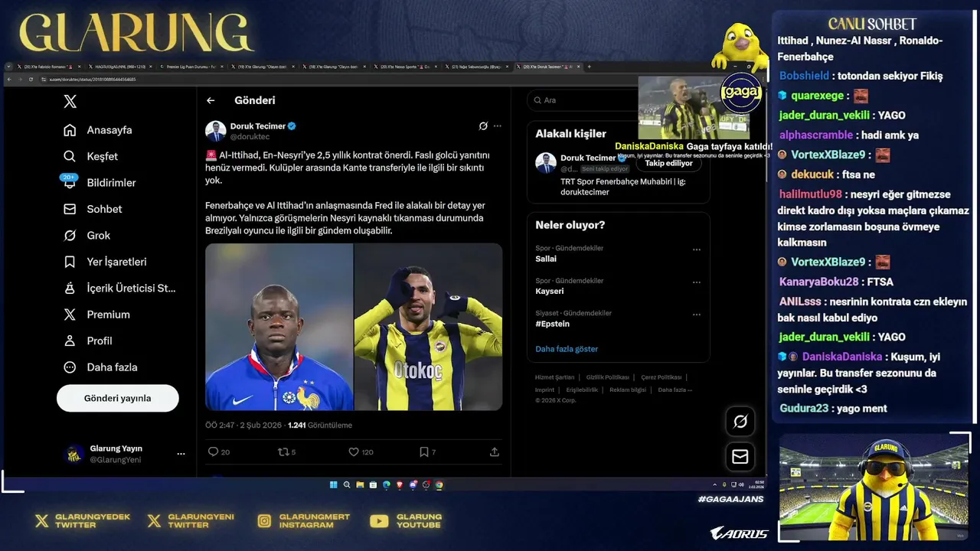The height and width of the screenshot is (551, 980).
Task: Open Daha fazla footer menu
Action: click(x=675, y=390)
